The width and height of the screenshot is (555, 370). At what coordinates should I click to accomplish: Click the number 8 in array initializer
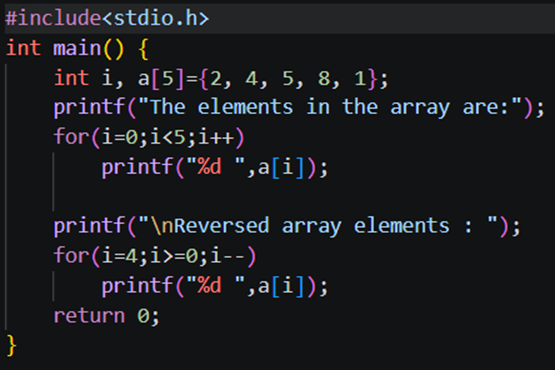click(x=324, y=78)
